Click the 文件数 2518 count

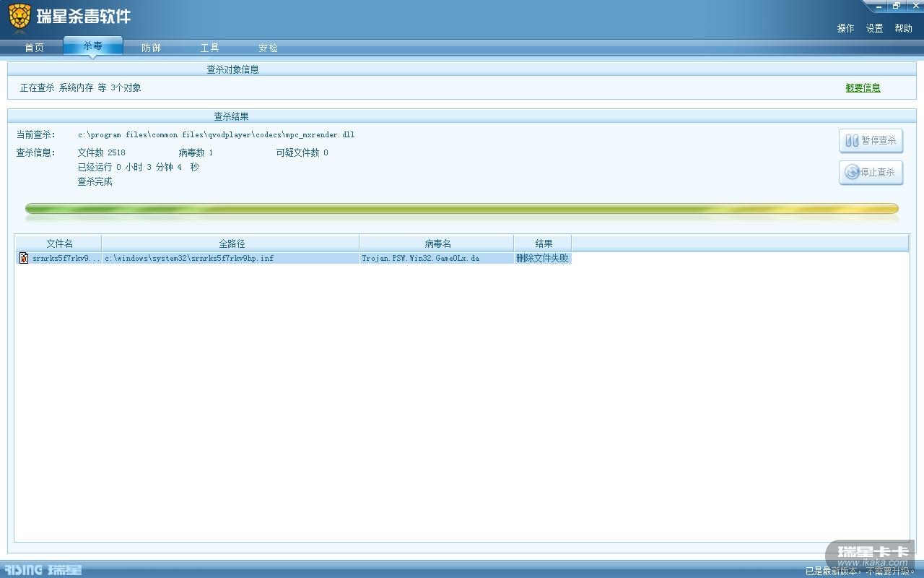pyautogui.click(x=101, y=152)
